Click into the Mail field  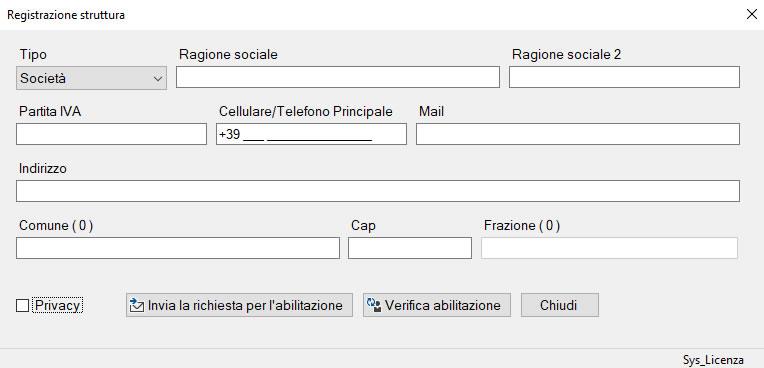[578, 134]
